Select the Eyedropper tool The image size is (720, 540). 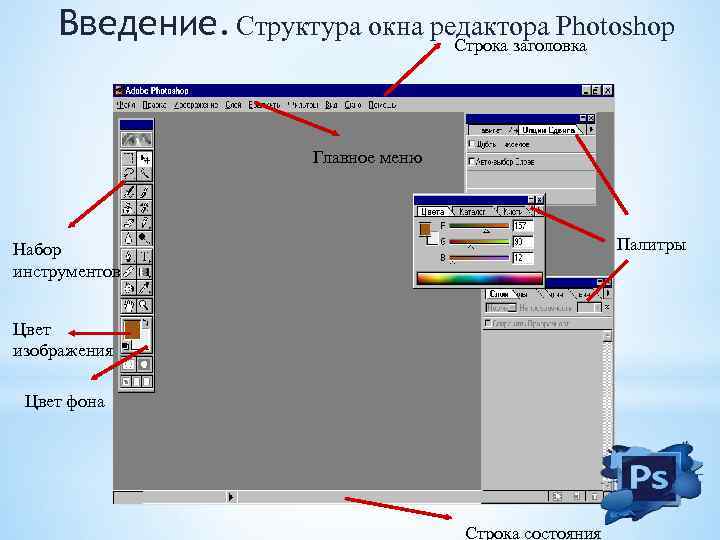click(145, 288)
